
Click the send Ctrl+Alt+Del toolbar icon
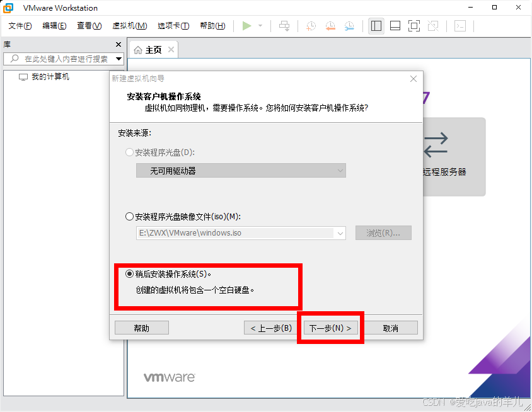[x=284, y=26]
